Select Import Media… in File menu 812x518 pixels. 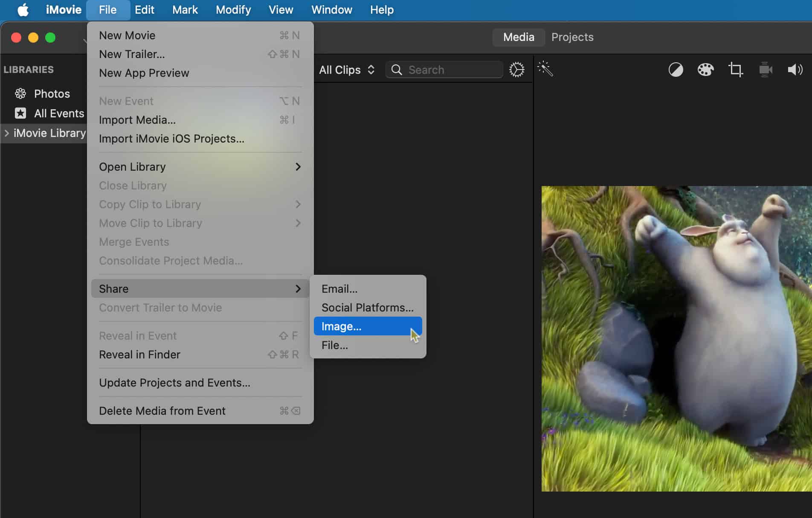click(137, 120)
